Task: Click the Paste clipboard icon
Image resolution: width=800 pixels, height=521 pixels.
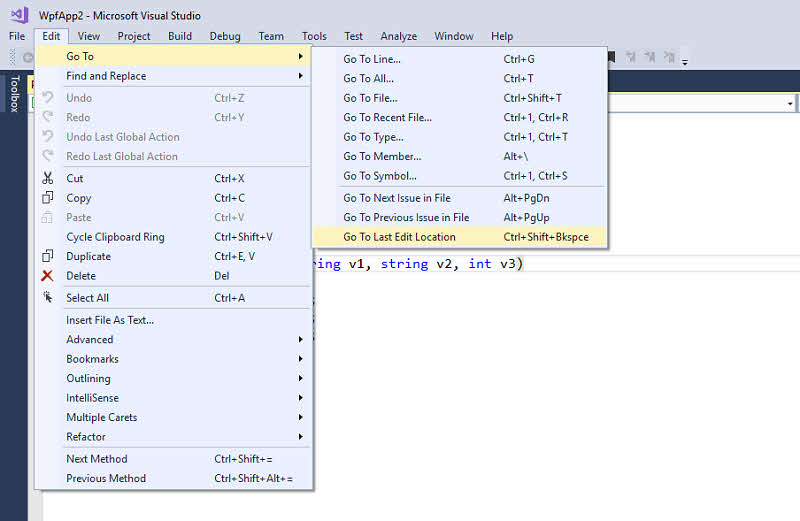Action: pos(47,217)
